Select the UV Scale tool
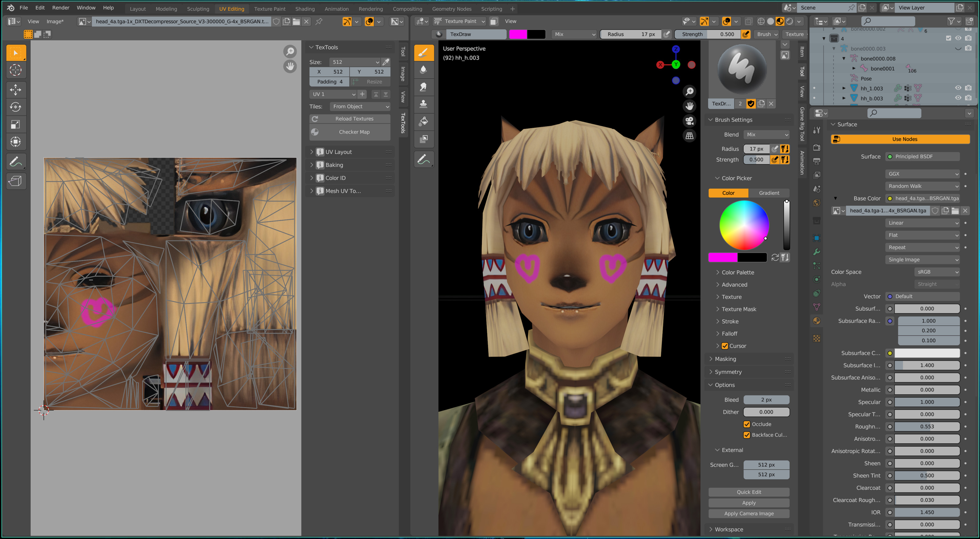This screenshot has width=980, height=539. click(x=16, y=125)
